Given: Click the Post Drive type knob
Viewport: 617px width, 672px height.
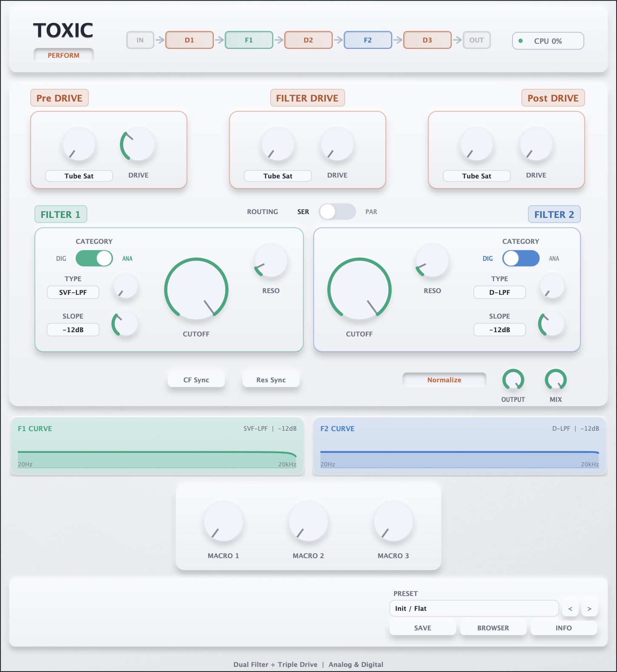Looking at the screenshot, I should click(477, 144).
